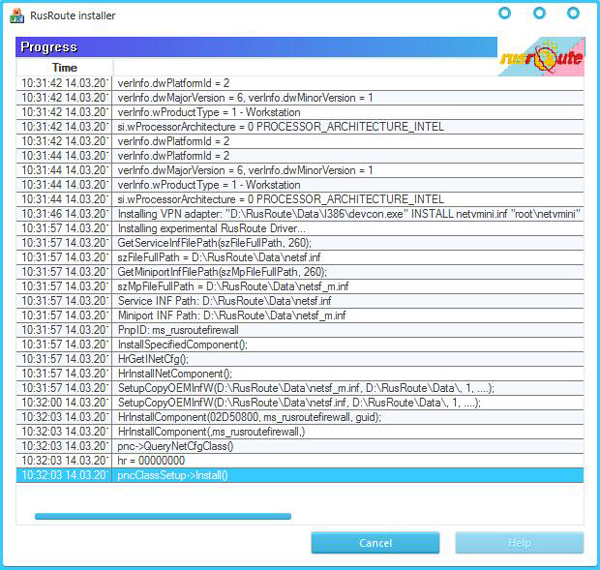Select the 10:31:44 wProductType Workstation row

(300, 185)
